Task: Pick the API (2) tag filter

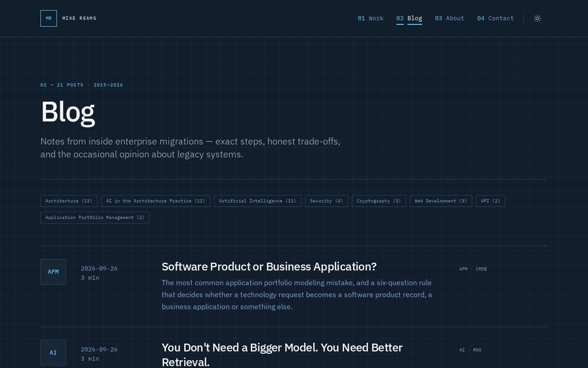Action: (x=491, y=201)
